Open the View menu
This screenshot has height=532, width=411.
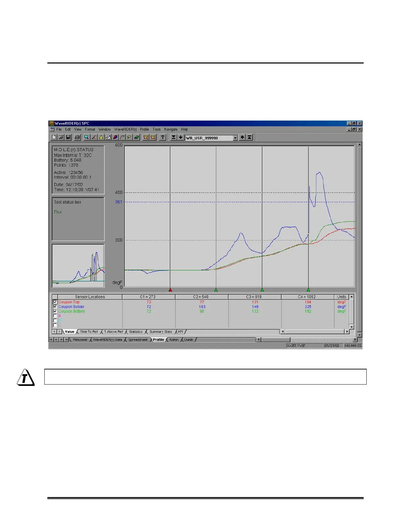point(78,129)
